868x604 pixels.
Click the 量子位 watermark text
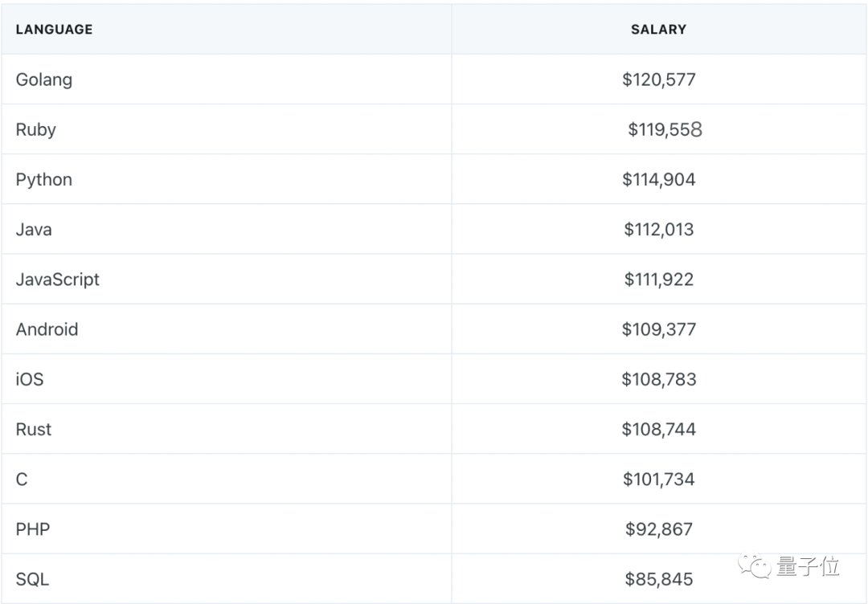coord(808,566)
